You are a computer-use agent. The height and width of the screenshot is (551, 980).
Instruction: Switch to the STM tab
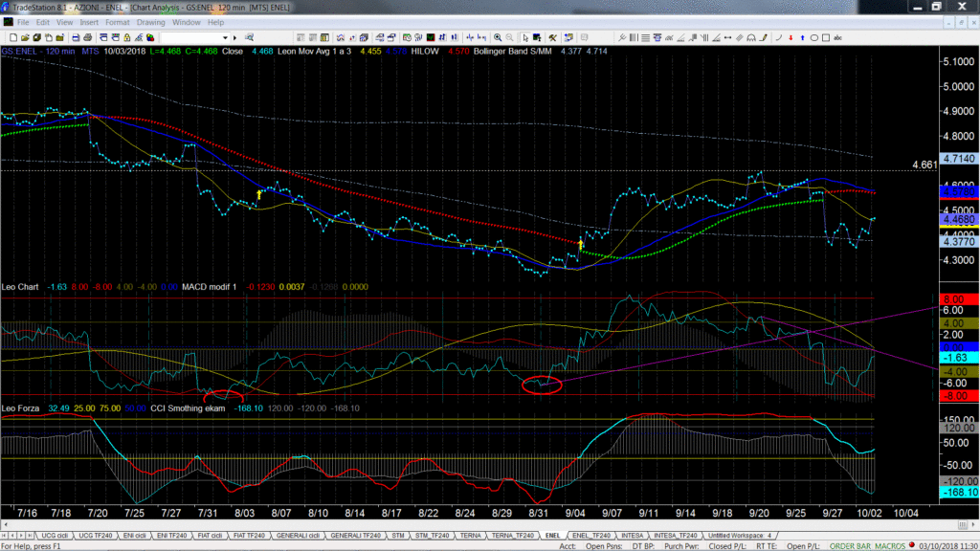pos(398,536)
